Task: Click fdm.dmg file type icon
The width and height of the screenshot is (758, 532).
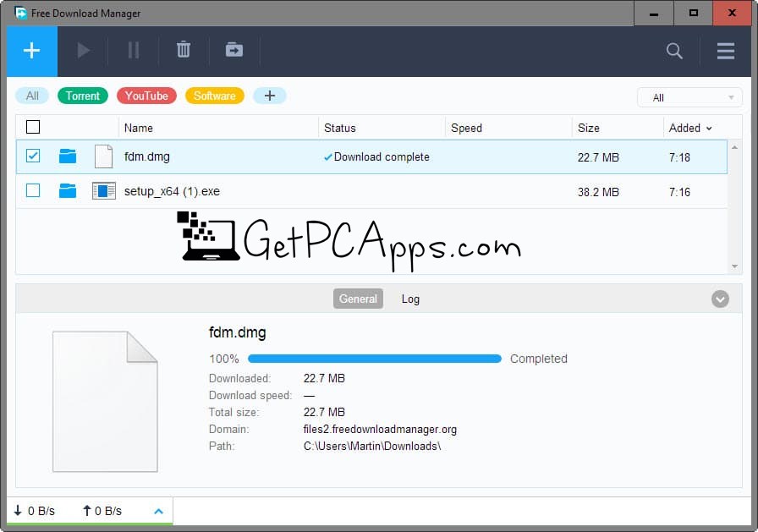Action: [103, 156]
